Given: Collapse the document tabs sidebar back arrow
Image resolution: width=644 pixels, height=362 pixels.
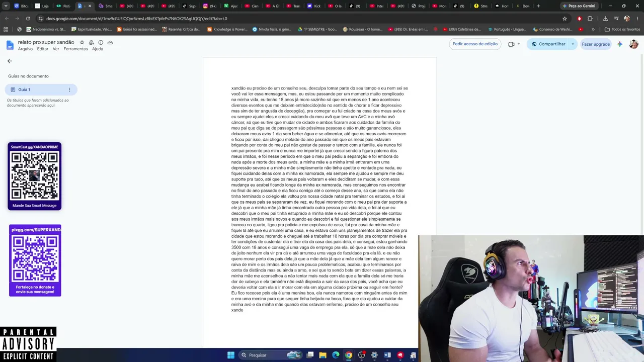Looking at the screenshot, I should (x=10, y=61).
